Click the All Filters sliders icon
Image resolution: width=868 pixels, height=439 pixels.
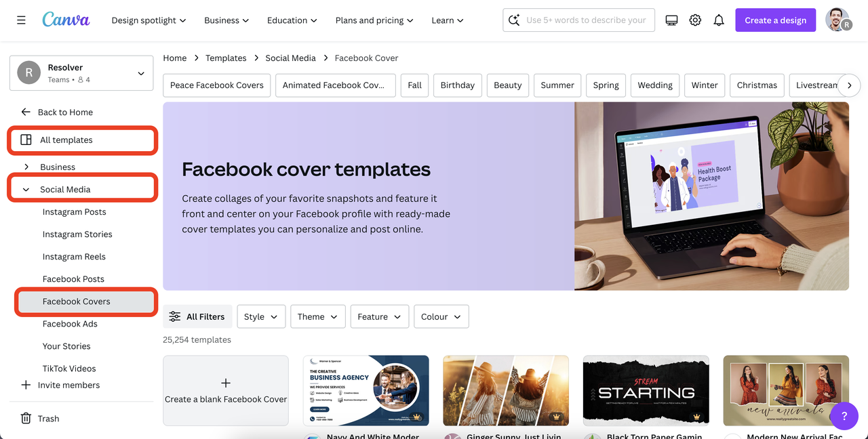point(175,316)
